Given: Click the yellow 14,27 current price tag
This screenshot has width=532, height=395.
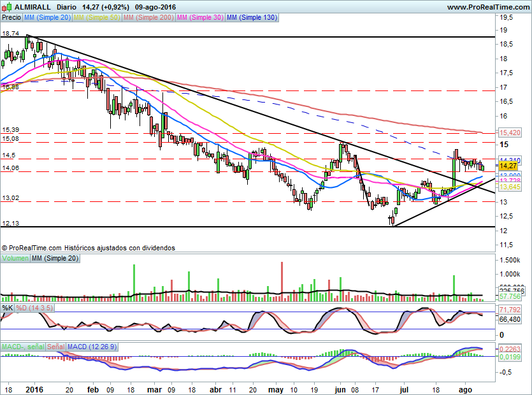Looking at the screenshot, I should [x=508, y=166].
